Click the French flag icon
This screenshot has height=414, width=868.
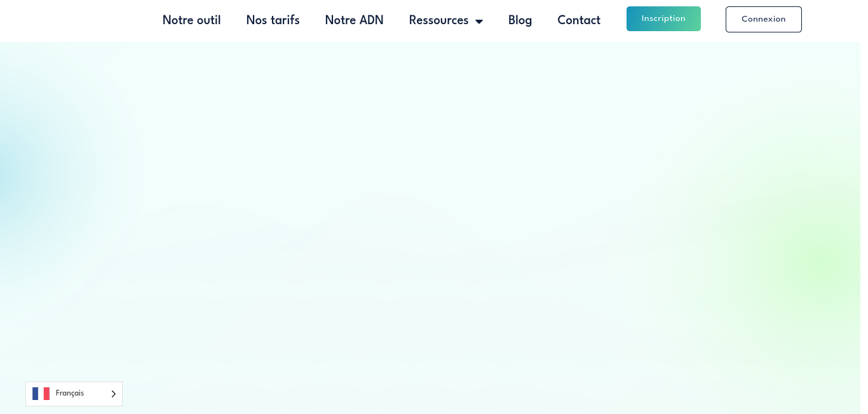(41, 394)
